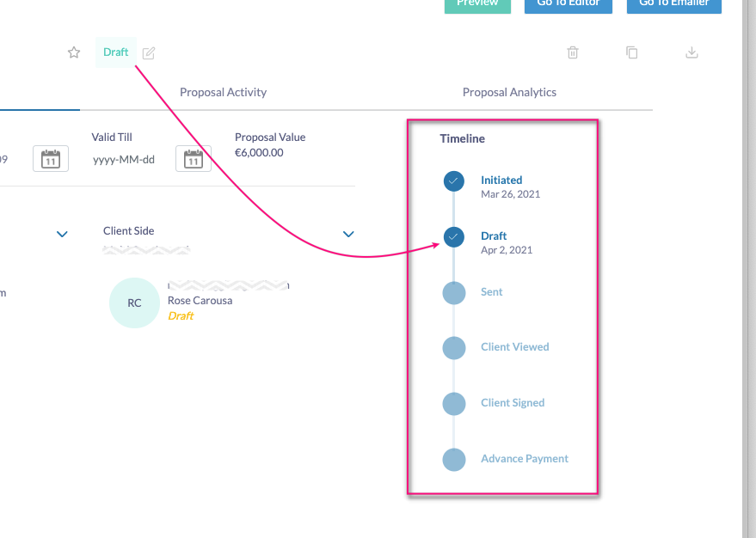
Task: Open calendar picker left of Valid Till
Action: click(x=51, y=158)
